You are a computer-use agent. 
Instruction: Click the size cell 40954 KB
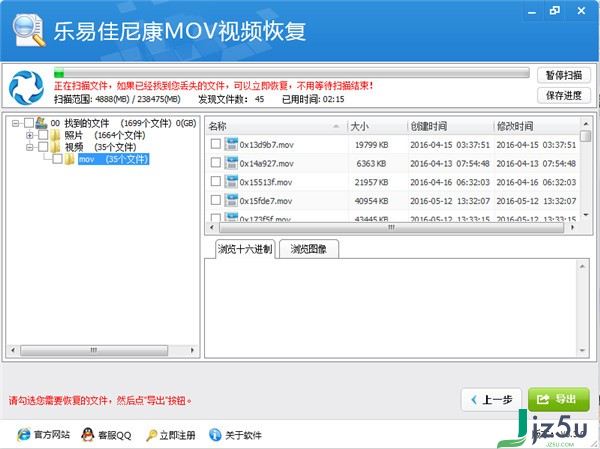click(372, 201)
